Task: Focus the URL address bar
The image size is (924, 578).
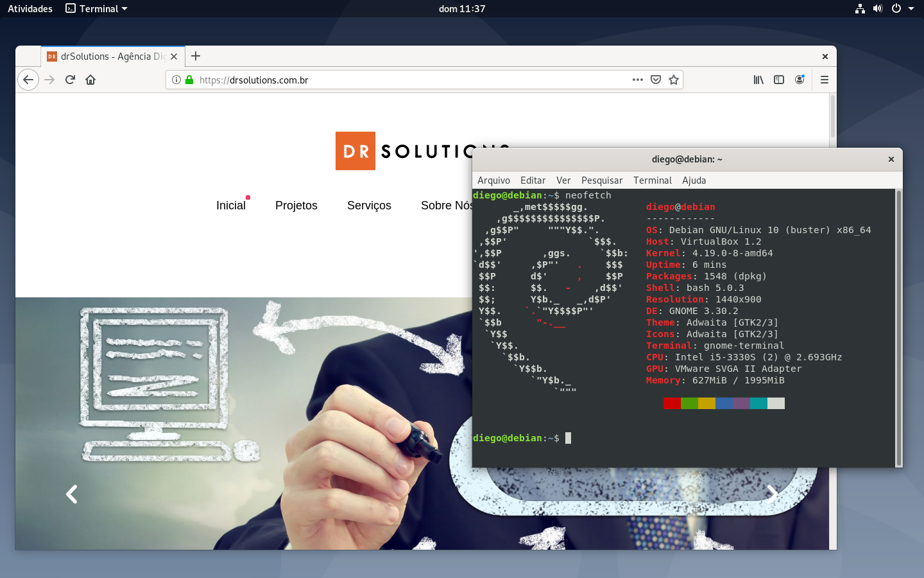Action: (411, 80)
